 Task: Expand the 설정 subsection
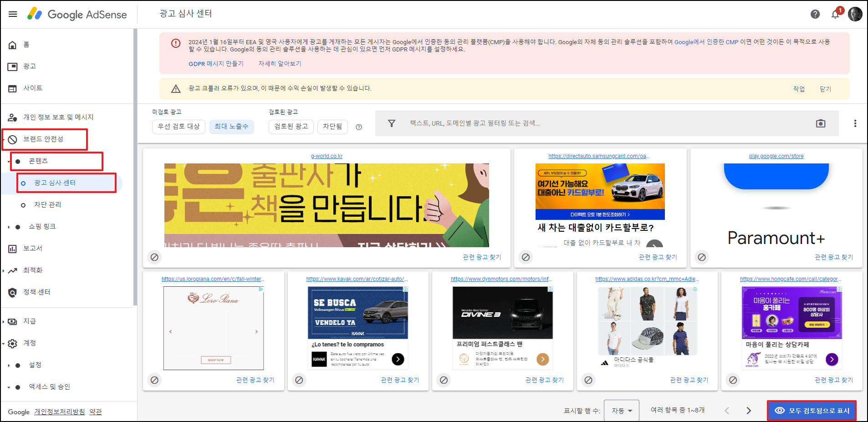pyautogui.click(x=9, y=365)
